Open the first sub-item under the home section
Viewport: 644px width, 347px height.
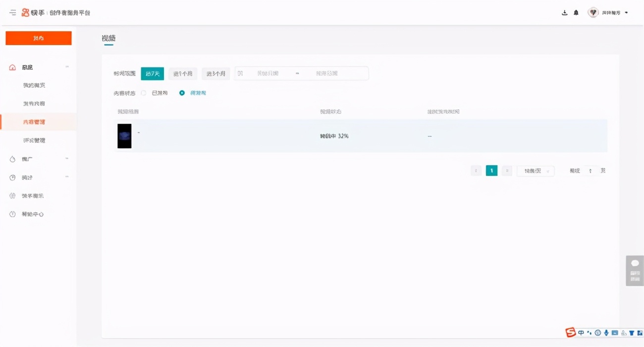coord(34,85)
